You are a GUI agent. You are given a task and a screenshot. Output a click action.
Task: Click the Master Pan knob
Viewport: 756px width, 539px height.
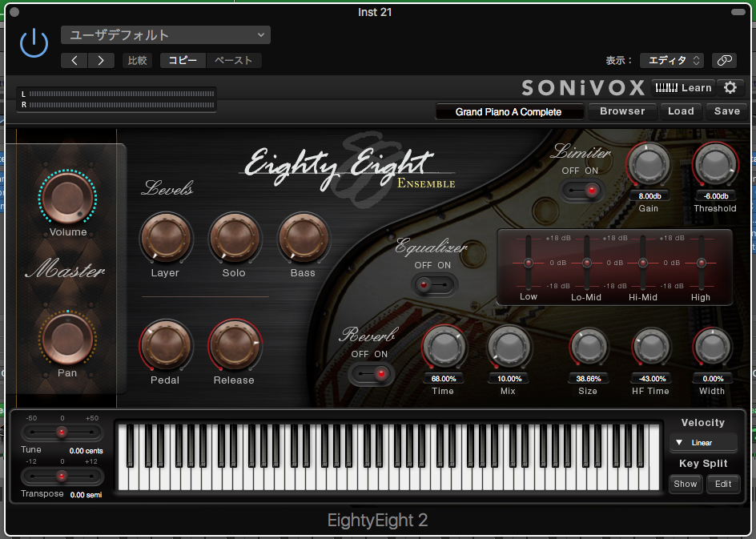click(67, 338)
